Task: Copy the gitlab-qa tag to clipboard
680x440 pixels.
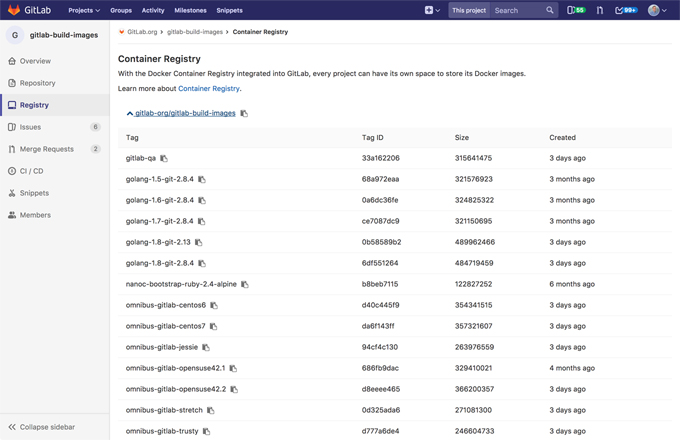Action: click(164, 159)
